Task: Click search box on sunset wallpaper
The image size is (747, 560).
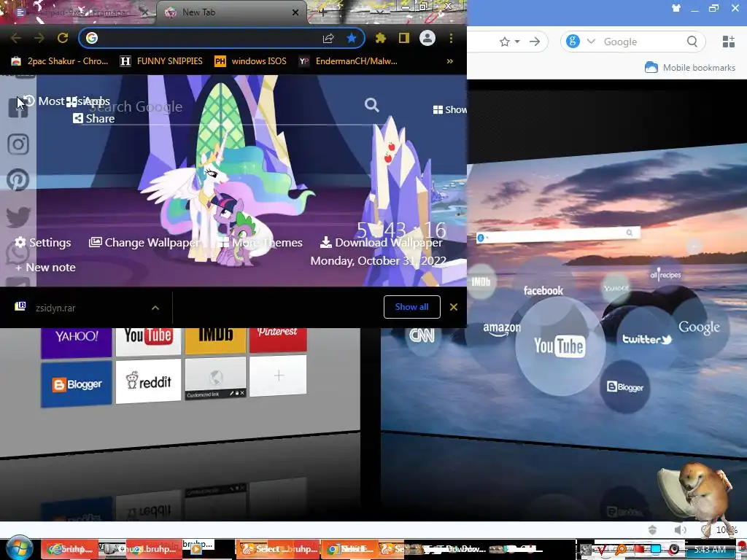Action: click(557, 234)
